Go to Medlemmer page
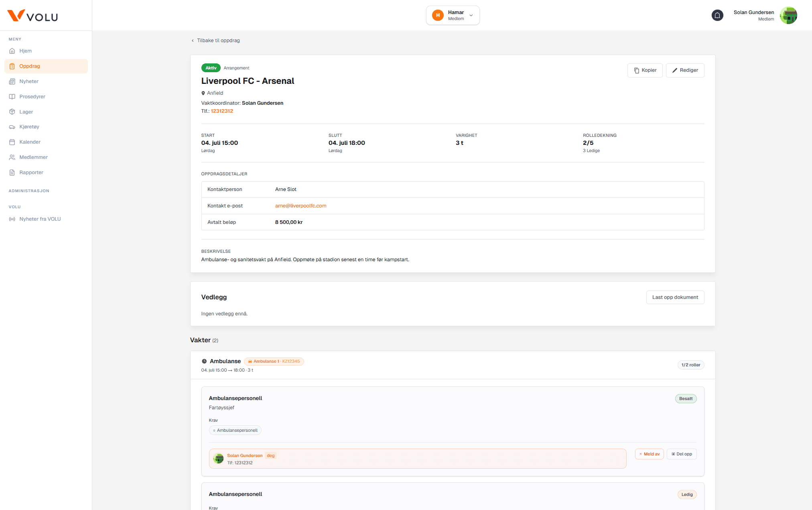Viewport: 812px width, 510px height. click(46, 157)
